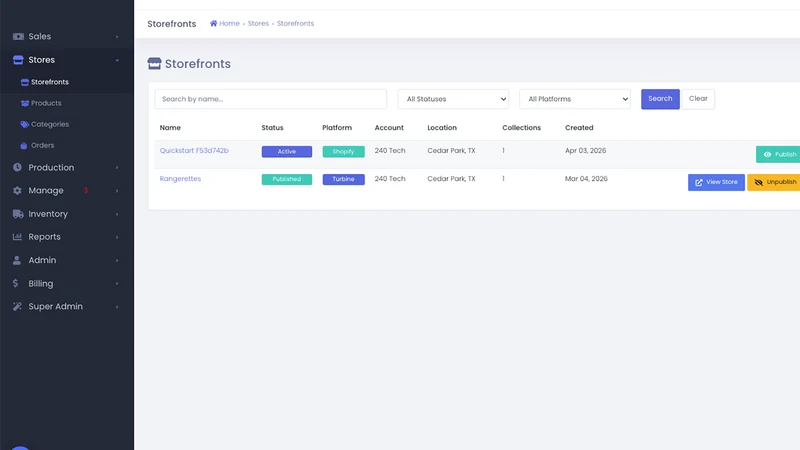Publish the Quickstart F53d742b storefront
The image size is (800, 450).
[778, 155]
